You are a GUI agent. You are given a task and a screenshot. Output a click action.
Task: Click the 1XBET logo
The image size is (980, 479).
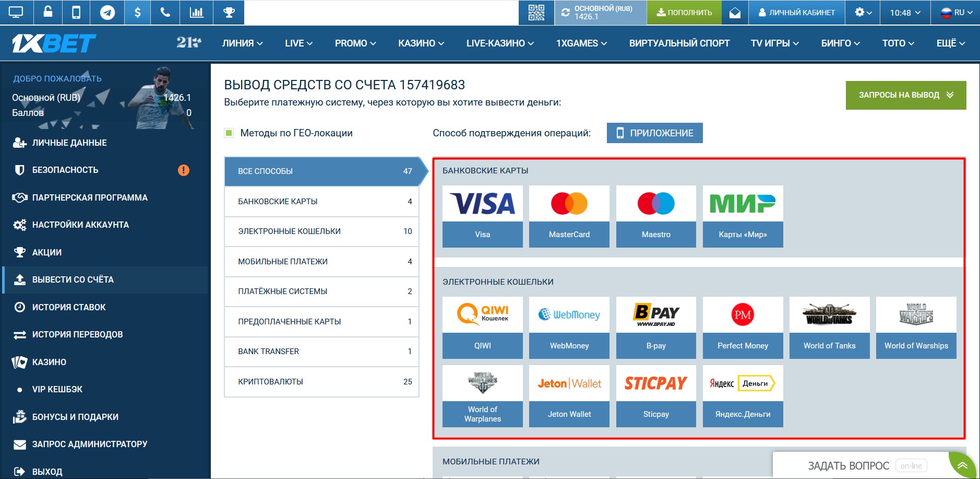[x=54, y=43]
